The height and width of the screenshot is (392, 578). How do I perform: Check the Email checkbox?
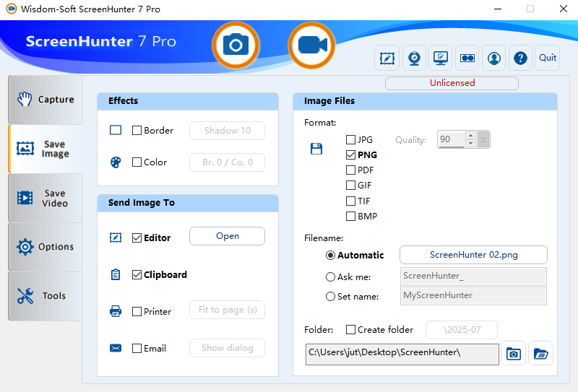(137, 349)
